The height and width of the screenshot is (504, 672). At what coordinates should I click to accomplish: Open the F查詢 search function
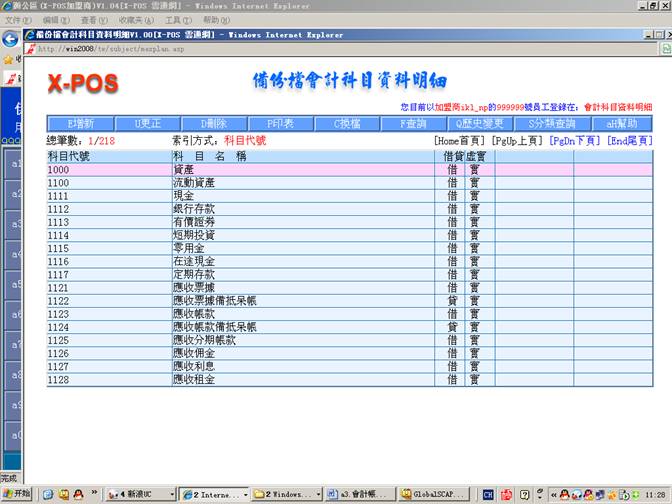(414, 124)
